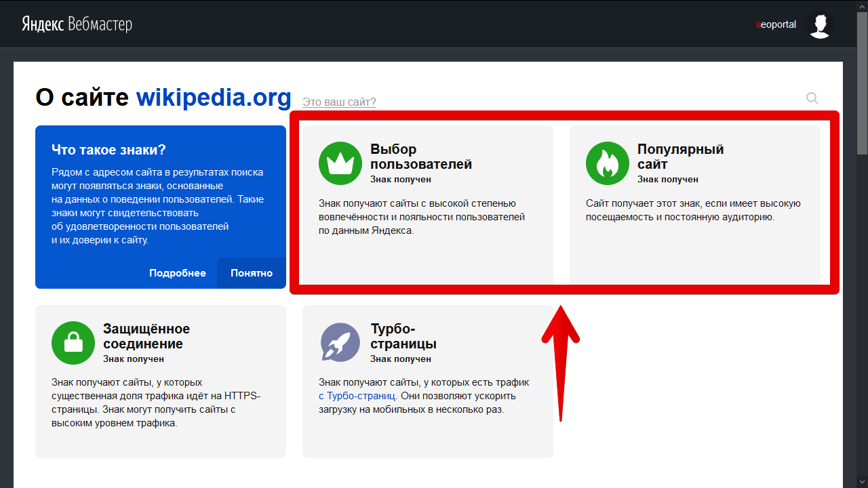The image size is (868, 488).
Task: Select the Турбо-страницы card title
Action: pyautogui.click(x=403, y=336)
